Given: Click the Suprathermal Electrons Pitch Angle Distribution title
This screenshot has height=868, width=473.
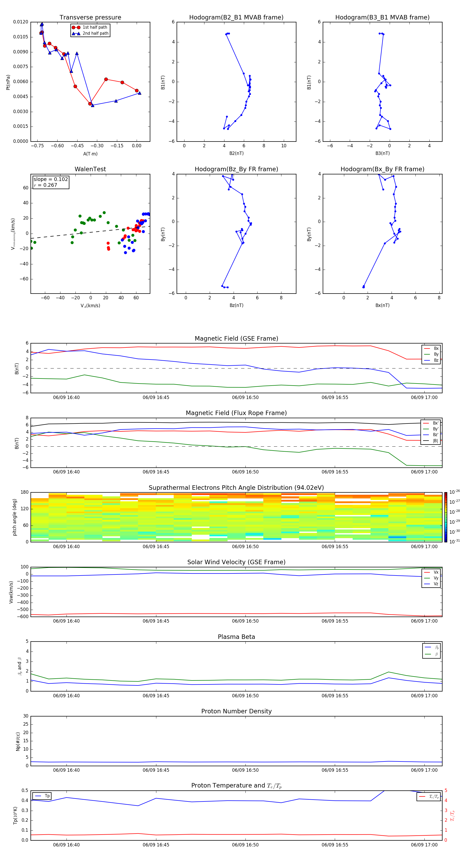Looking at the screenshot, I should coord(236,488).
